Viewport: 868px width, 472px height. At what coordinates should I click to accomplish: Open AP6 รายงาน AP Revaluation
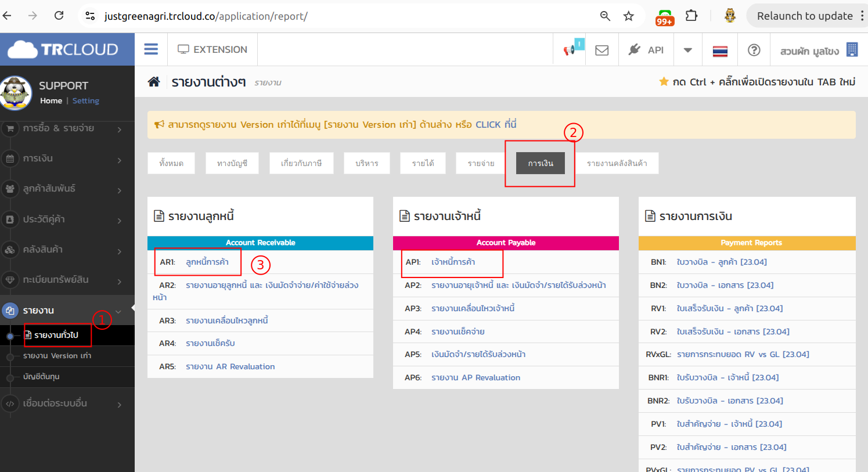point(476,377)
